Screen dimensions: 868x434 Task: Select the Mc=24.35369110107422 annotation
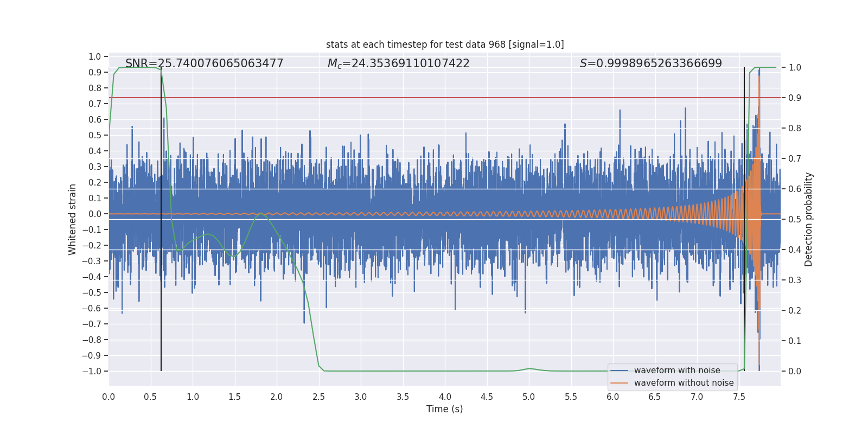tap(399, 63)
